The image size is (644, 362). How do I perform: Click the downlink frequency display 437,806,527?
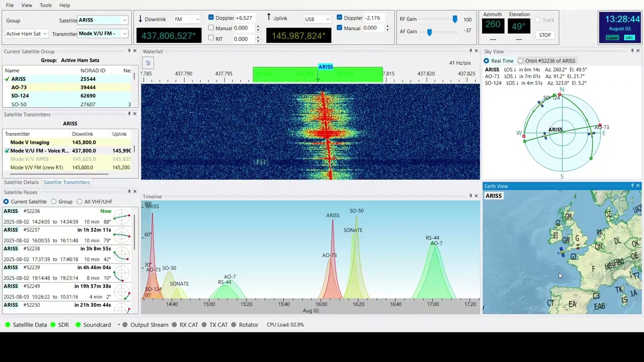click(169, 36)
